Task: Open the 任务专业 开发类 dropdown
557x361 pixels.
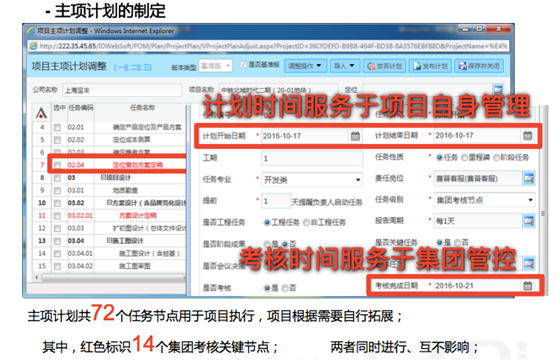Action: (x=312, y=180)
